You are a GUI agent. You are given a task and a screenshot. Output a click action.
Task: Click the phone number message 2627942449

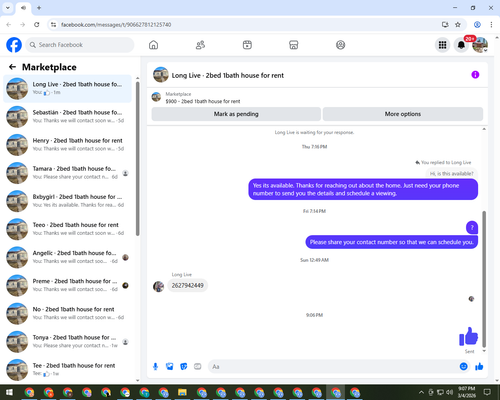[x=188, y=286]
